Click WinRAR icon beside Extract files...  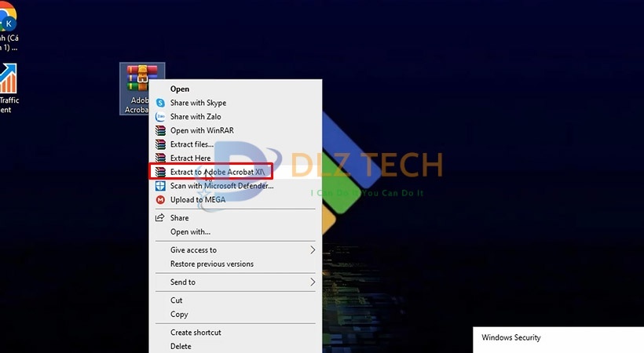pos(160,144)
